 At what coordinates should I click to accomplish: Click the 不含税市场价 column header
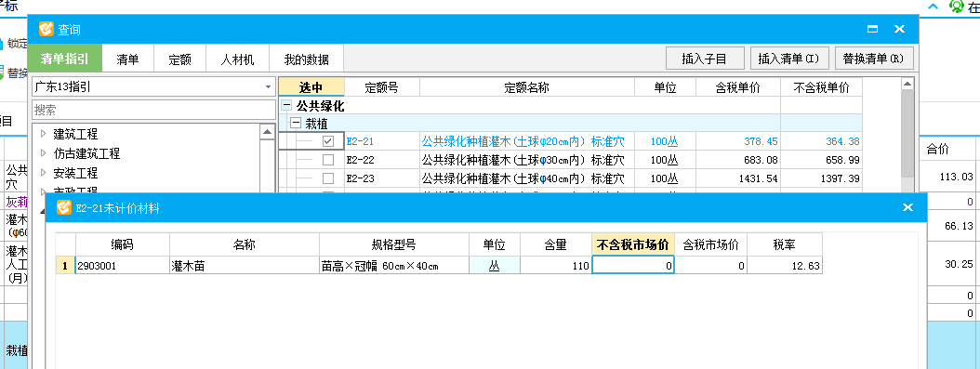[x=633, y=244]
